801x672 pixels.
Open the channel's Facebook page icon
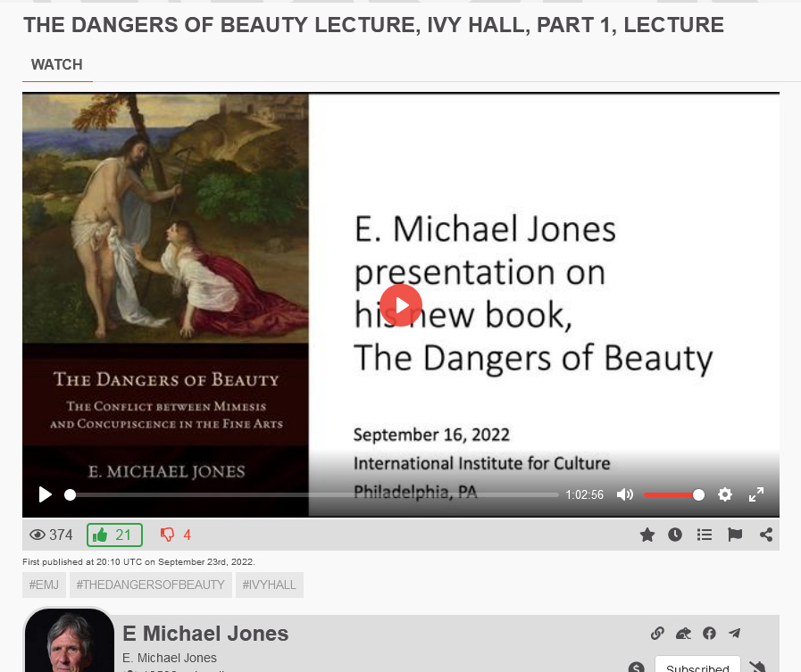pos(709,634)
